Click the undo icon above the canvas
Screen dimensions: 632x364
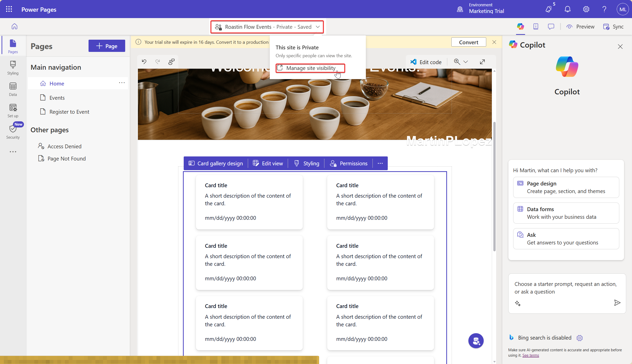(144, 62)
